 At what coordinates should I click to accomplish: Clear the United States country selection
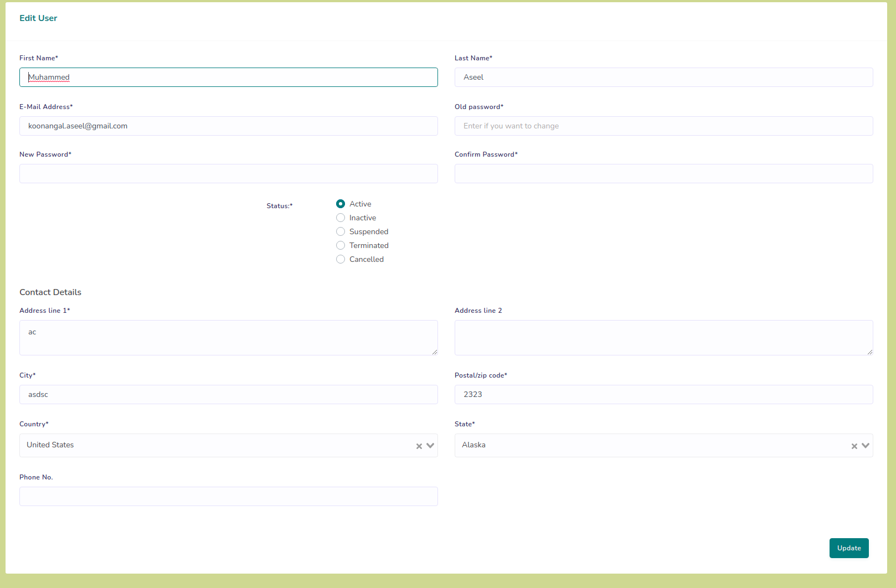click(x=419, y=446)
